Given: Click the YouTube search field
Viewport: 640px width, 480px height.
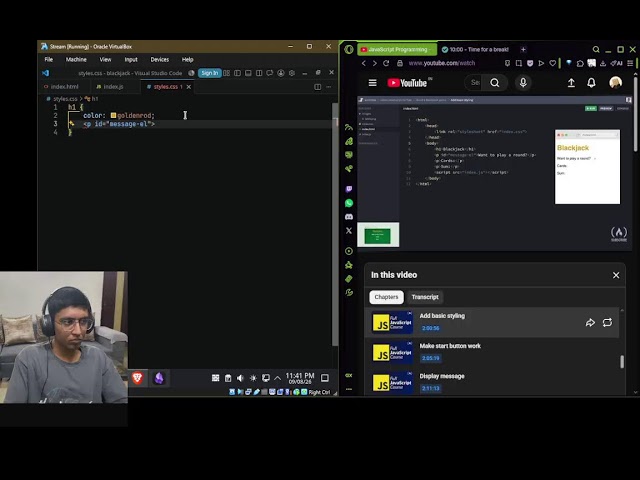Looking at the screenshot, I should coord(475,83).
